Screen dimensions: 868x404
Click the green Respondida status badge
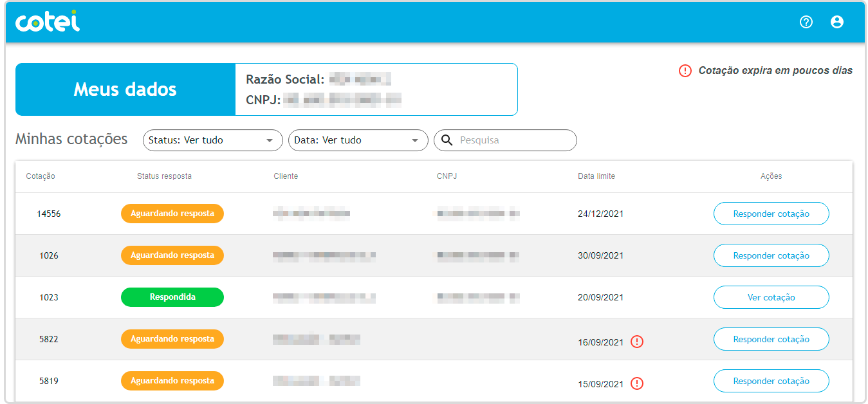pos(172,297)
